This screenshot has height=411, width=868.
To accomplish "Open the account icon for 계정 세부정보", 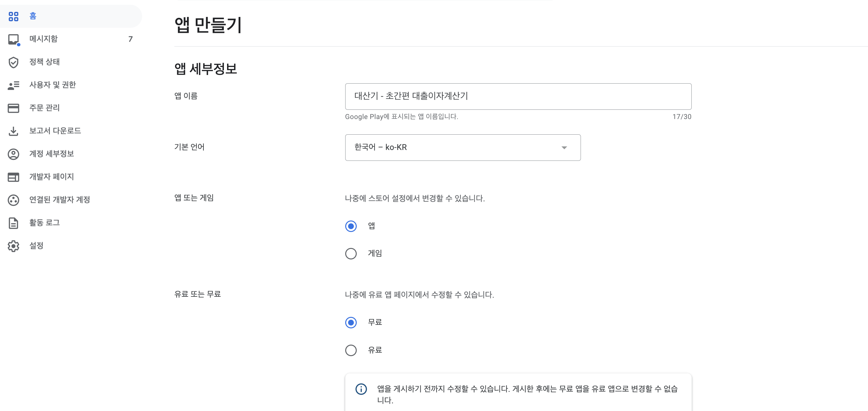I will coord(13,154).
